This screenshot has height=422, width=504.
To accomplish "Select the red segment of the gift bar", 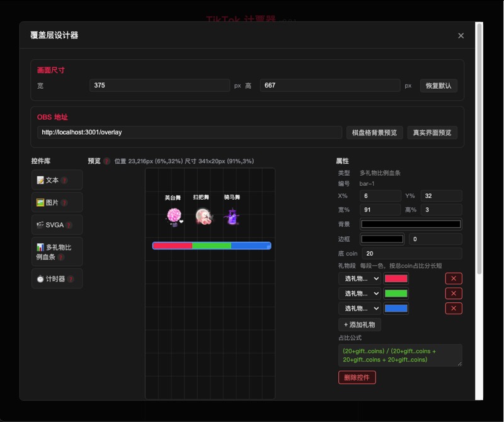I will point(173,246).
